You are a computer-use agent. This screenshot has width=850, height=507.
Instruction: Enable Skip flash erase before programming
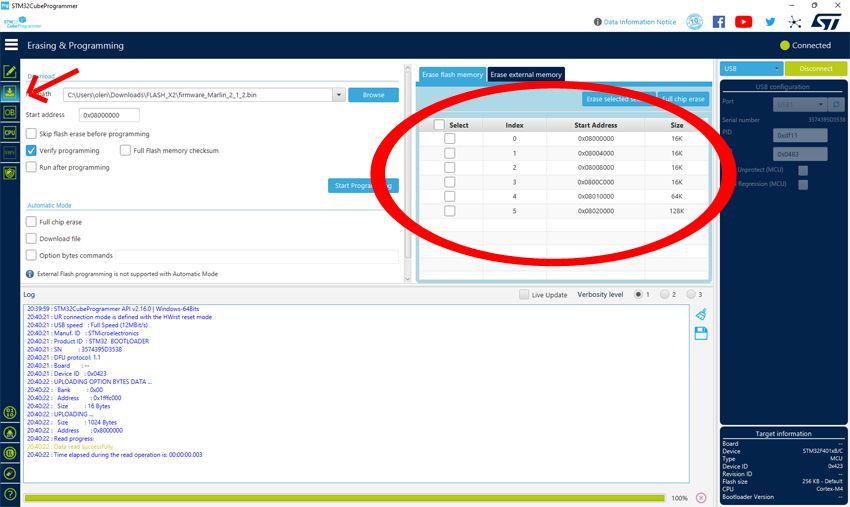click(31, 133)
